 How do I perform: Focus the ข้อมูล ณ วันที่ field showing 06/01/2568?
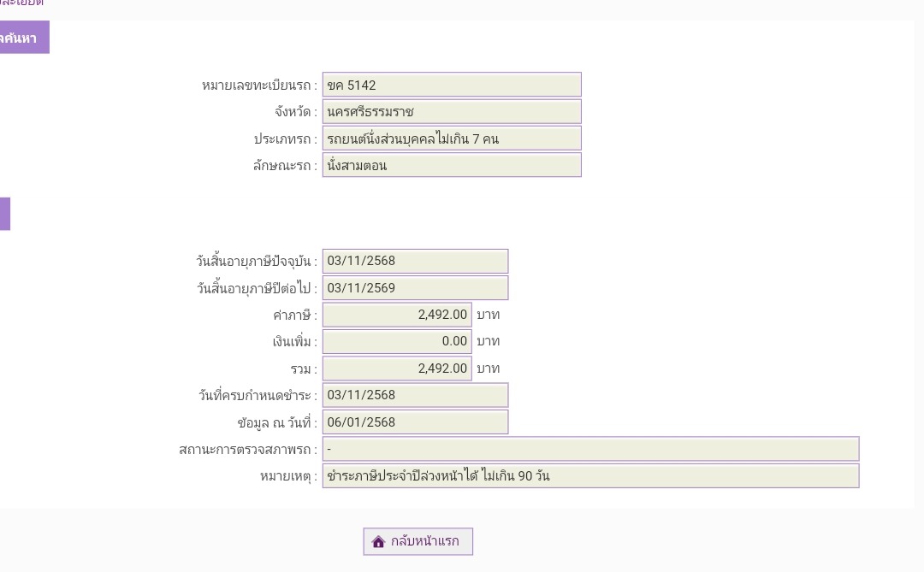[x=415, y=422]
